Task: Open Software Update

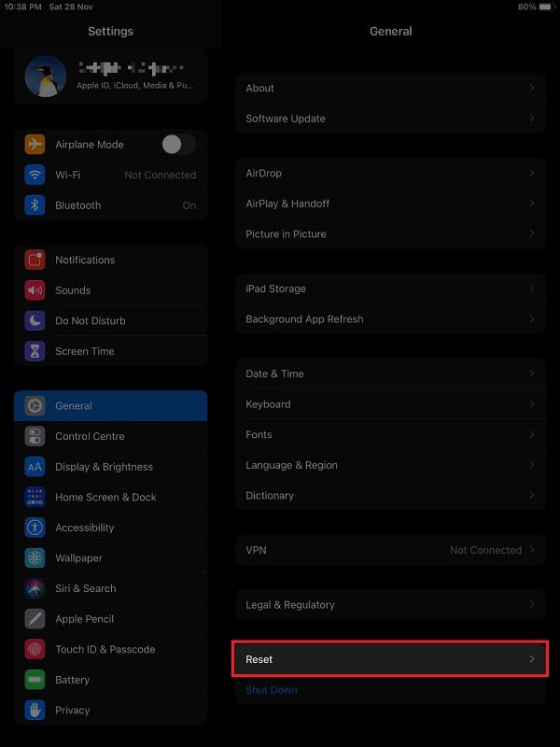Action: click(x=390, y=119)
